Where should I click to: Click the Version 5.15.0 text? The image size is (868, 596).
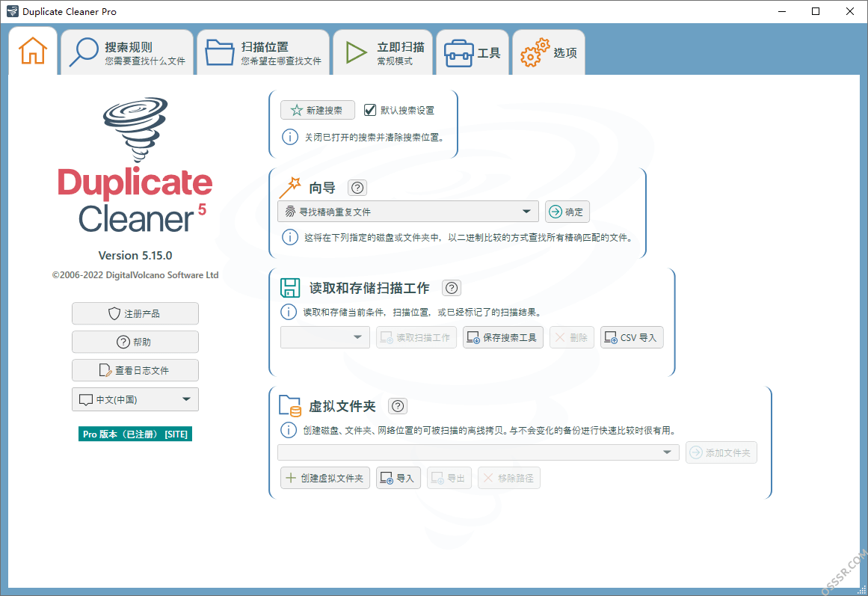[135, 255]
